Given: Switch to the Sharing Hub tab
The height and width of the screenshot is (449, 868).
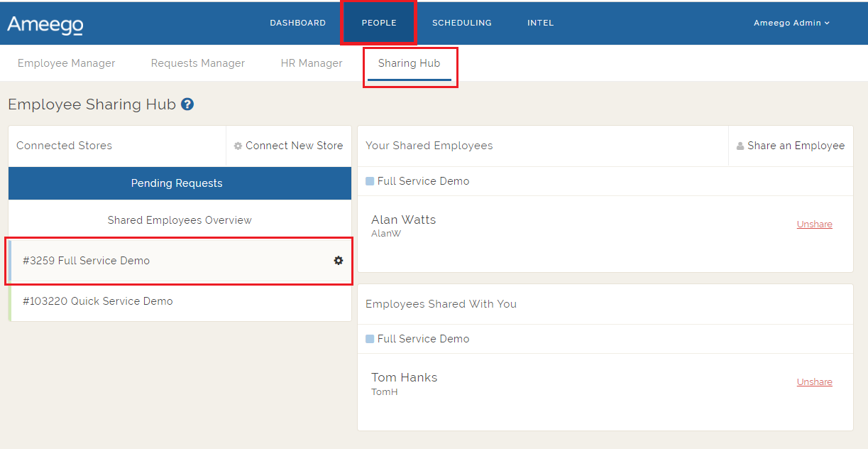Looking at the screenshot, I should click(x=410, y=63).
